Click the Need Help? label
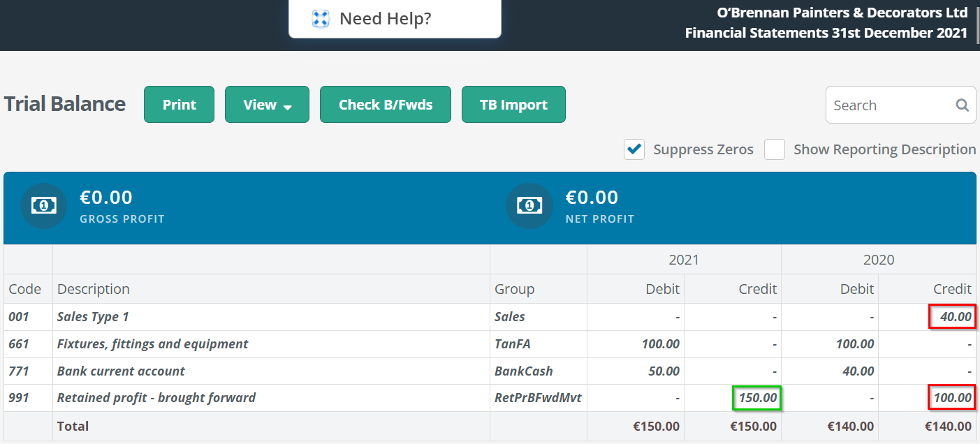Screen dimensions: 980x444 pyautogui.click(x=386, y=19)
